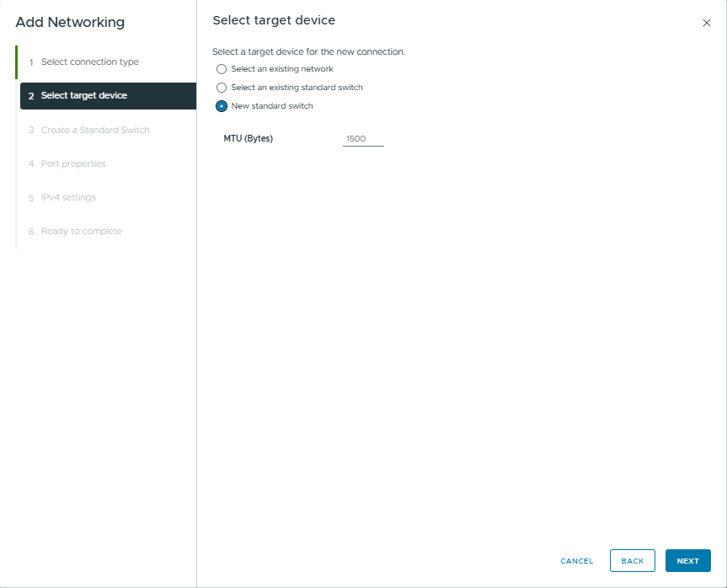Click the 'Add Networking' wizard title

coord(70,23)
